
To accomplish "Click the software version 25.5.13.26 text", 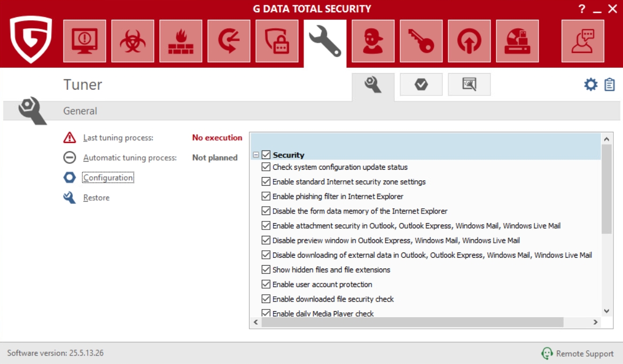I will tap(55, 353).
